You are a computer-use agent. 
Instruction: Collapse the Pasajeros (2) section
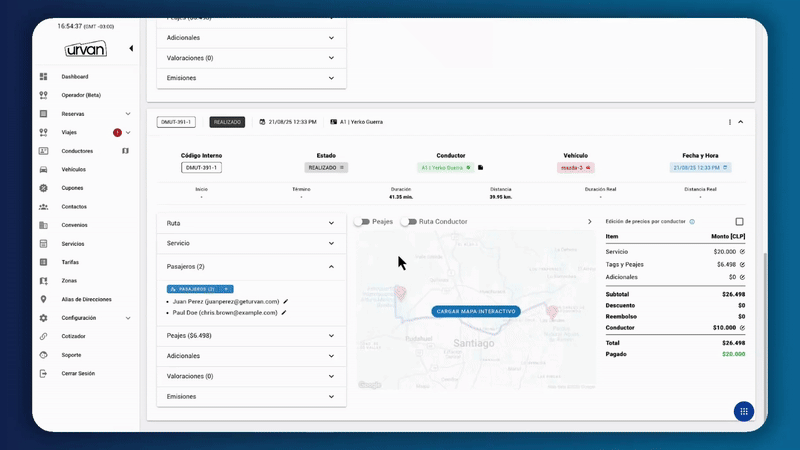[x=331, y=267]
